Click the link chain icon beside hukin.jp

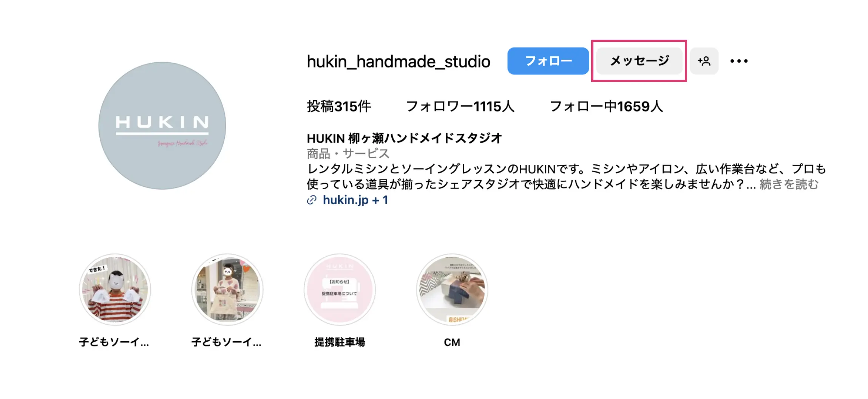[312, 200]
